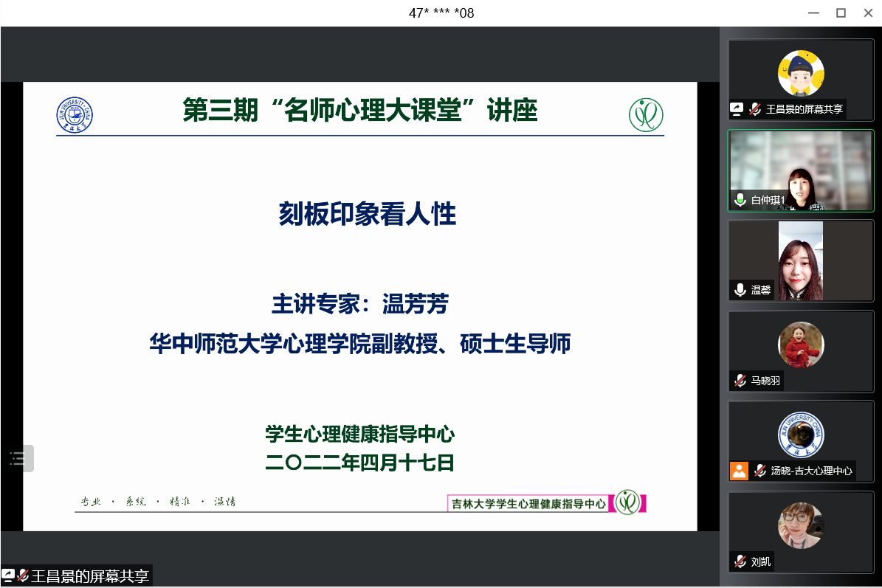Viewport: 882px width, 588px height.
Task: Select 马晓羽's round avatar photo
Action: [x=801, y=345]
